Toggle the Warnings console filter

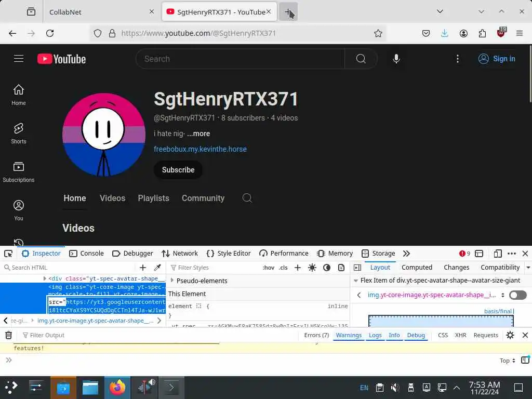(349, 335)
